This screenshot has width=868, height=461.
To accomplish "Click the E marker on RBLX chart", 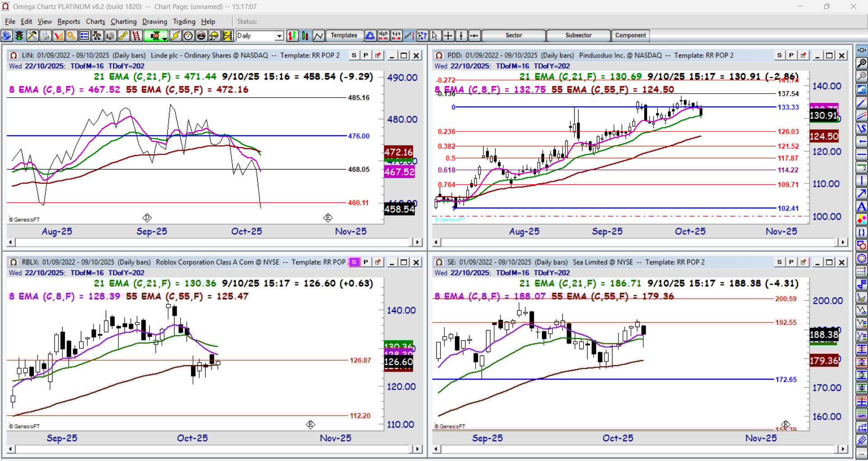I will click(310, 424).
